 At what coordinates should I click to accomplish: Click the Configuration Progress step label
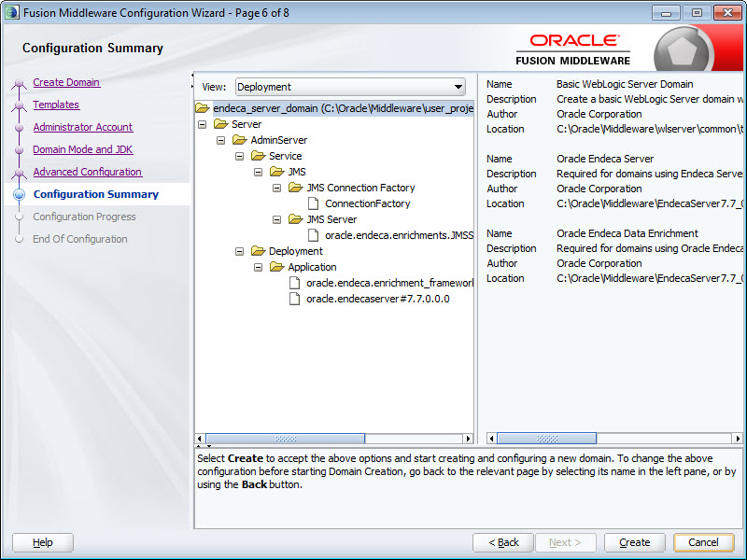pos(84,217)
